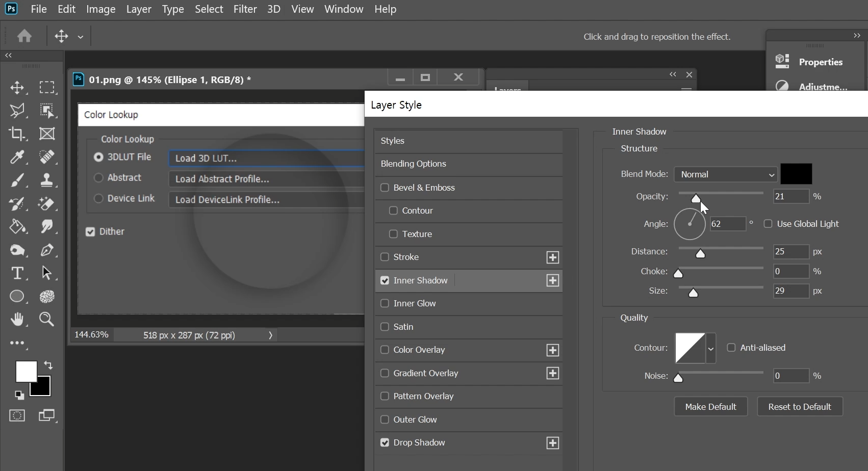Select the Pen tool
868x471 pixels.
(47, 250)
